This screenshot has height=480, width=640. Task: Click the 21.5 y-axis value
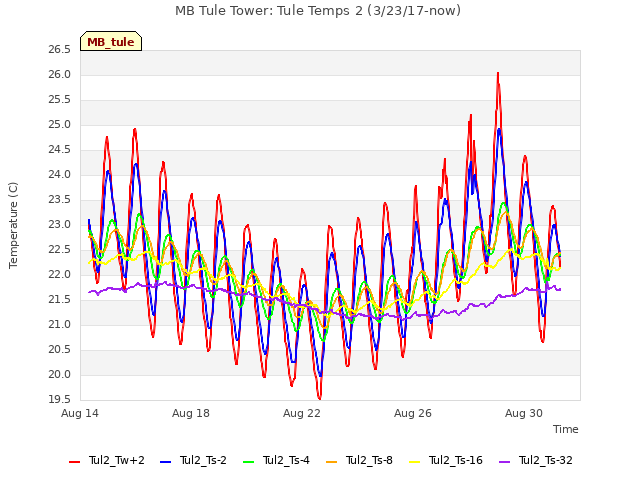pyautogui.click(x=60, y=300)
